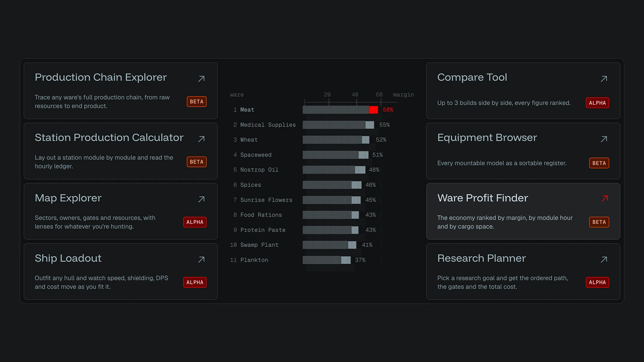This screenshot has height=362, width=644.
Task: Select 'Sunrise Flowers' in the ranking
Action: [266, 200]
